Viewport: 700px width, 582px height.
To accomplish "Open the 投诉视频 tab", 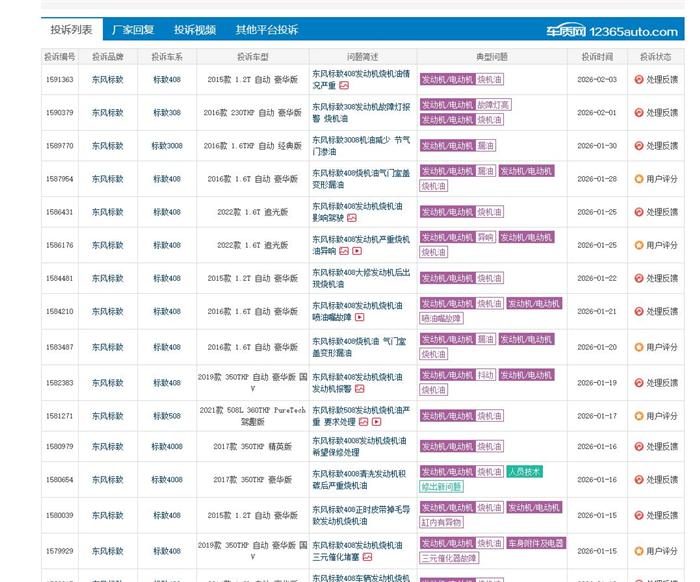I will coord(194,30).
